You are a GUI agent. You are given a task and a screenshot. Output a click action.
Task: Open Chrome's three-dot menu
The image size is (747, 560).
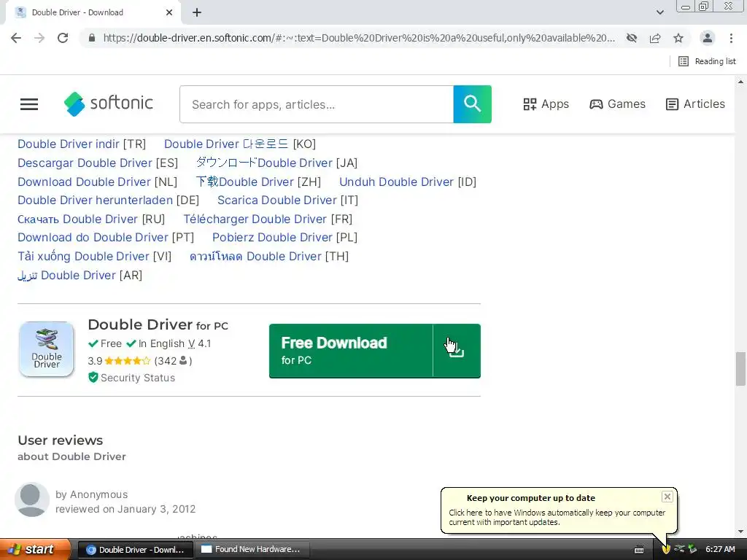731,38
